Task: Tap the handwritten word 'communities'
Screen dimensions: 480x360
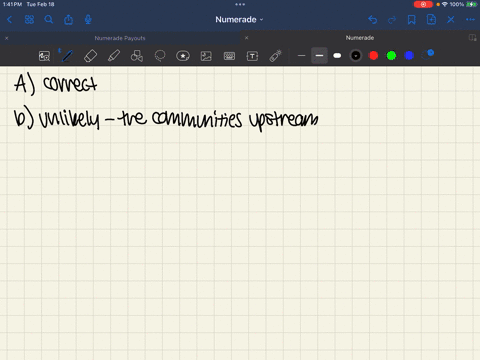Action: (x=197, y=119)
